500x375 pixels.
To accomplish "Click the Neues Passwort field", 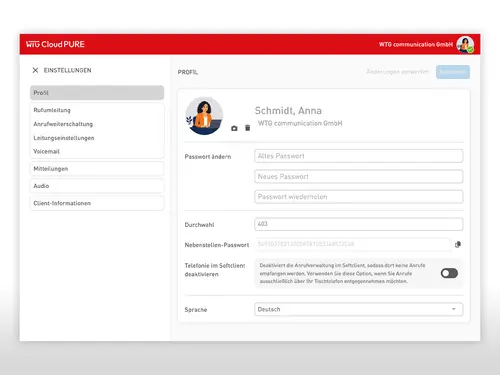I will pos(359,177).
